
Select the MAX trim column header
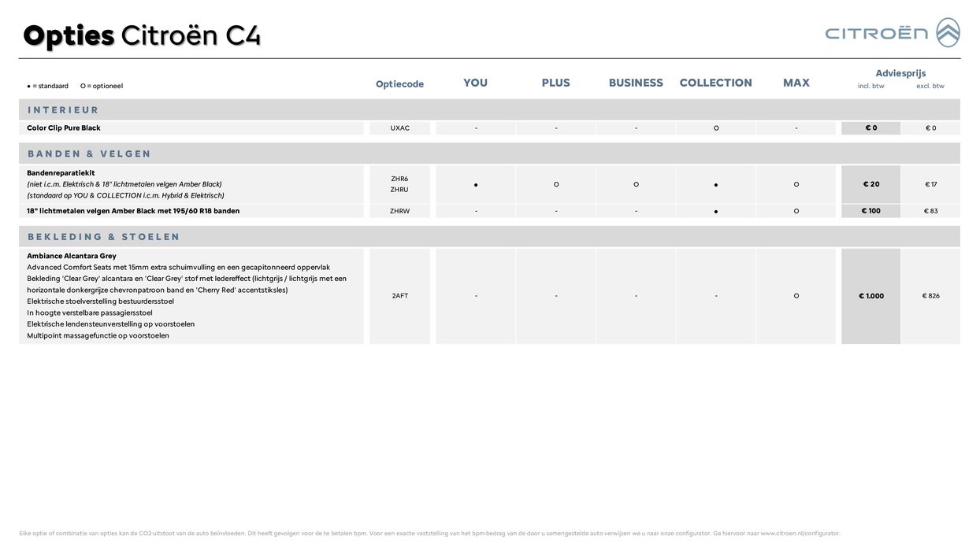tap(796, 83)
